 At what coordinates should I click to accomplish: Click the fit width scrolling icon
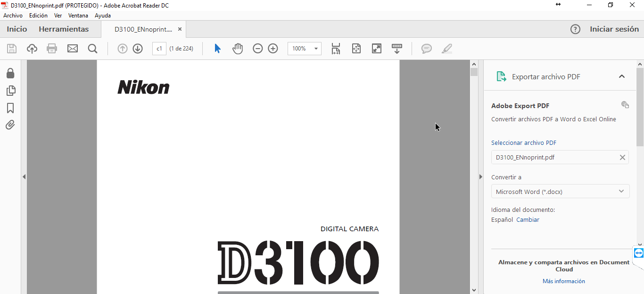(336, 49)
